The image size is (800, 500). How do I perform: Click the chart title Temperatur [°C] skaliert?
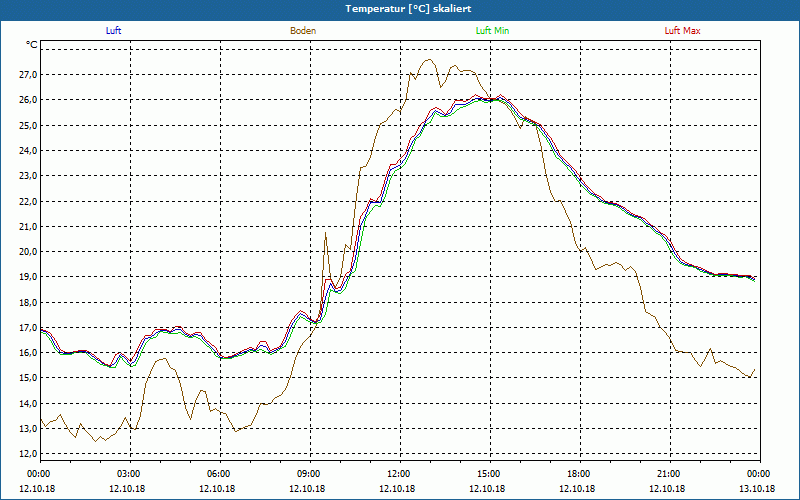tap(408, 9)
